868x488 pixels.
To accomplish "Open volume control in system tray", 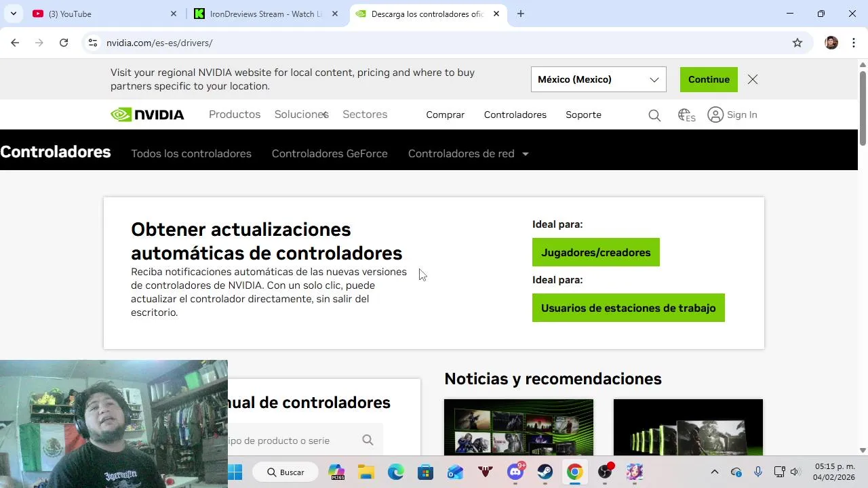I will [x=795, y=472].
